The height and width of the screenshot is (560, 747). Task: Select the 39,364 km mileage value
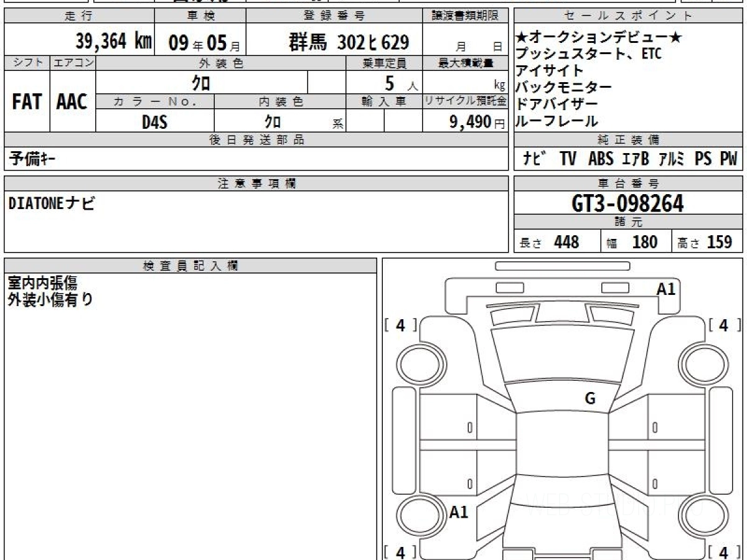[113, 42]
